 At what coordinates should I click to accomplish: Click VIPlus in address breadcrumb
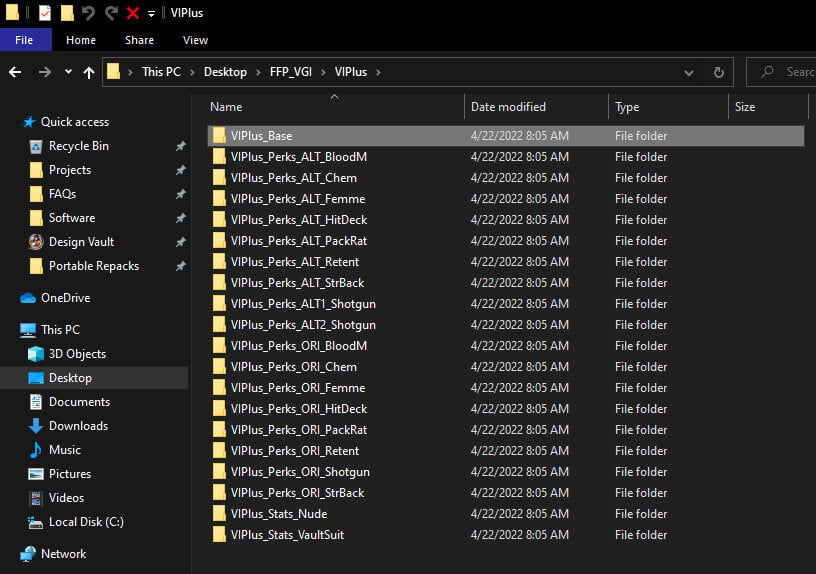pos(351,72)
